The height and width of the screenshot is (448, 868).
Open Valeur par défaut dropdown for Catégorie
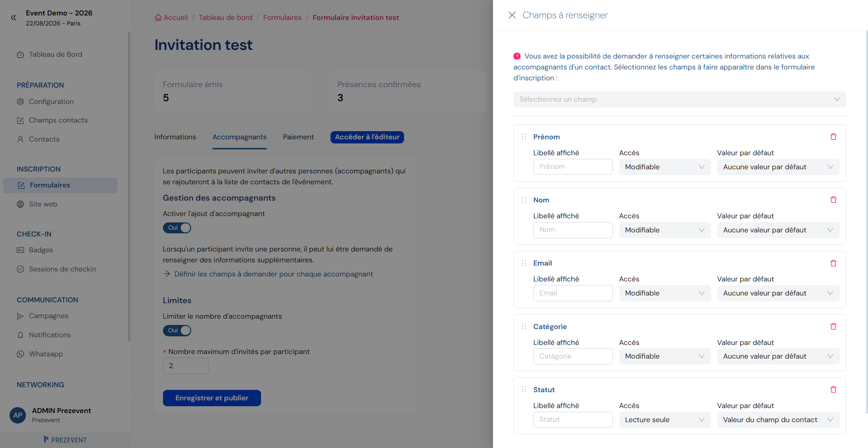pos(778,356)
